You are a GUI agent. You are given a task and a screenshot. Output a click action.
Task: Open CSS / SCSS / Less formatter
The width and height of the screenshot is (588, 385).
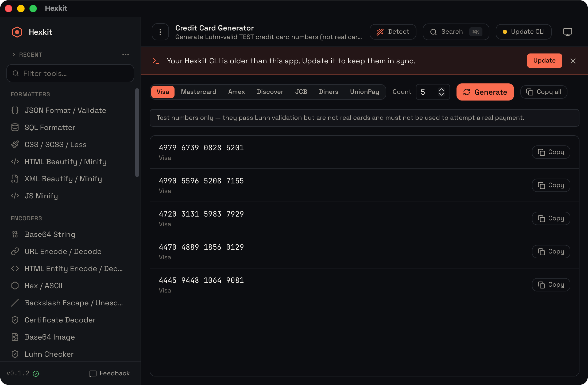click(70, 145)
